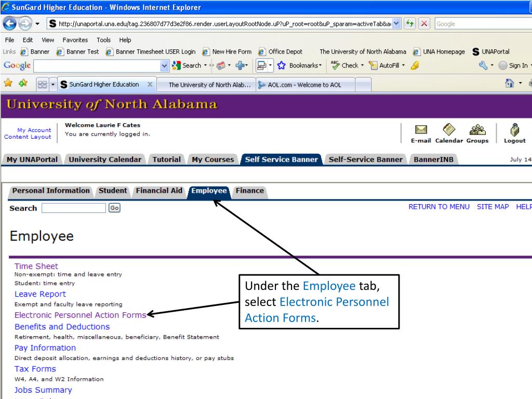Screen dimensions: 532x399
Task: Open the Pay Information link
Action: (x=45, y=348)
